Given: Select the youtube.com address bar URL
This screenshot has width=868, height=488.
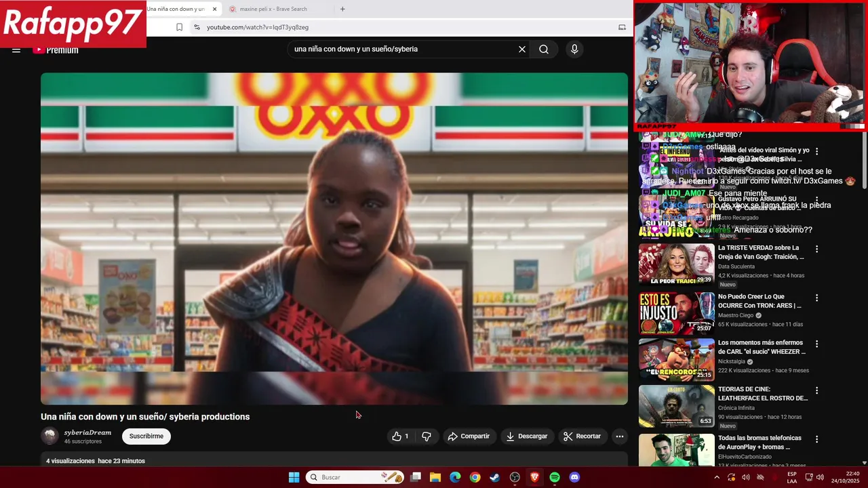Looking at the screenshot, I should pyautogui.click(x=258, y=27).
